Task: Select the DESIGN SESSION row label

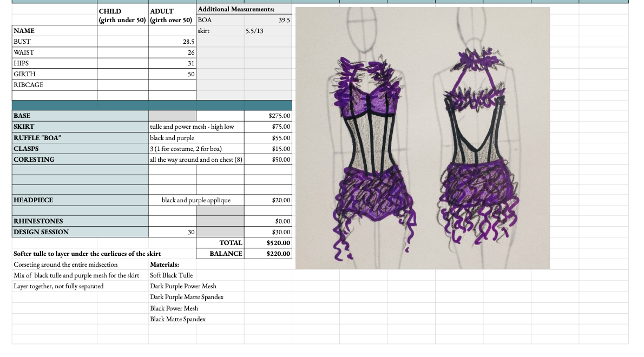Action: [x=80, y=232]
